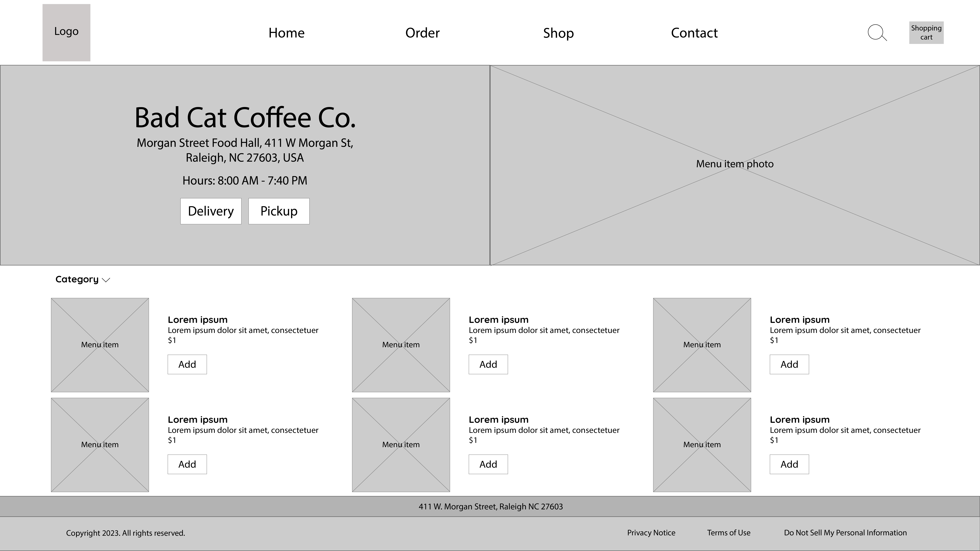Open the Order menu item
This screenshot has width=980, height=551.
pyautogui.click(x=422, y=33)
